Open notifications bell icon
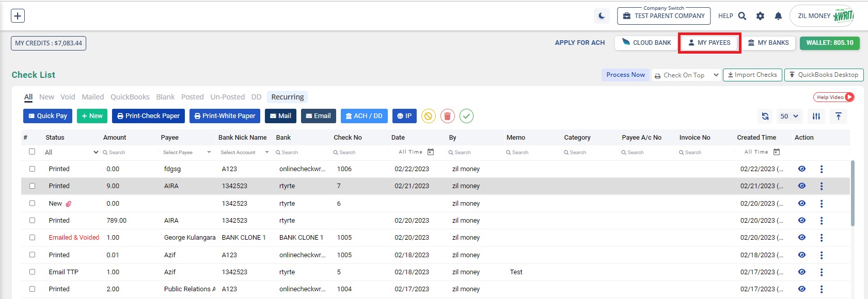The width and height of the screenshot is (868, 299). (x=778, y=16)
